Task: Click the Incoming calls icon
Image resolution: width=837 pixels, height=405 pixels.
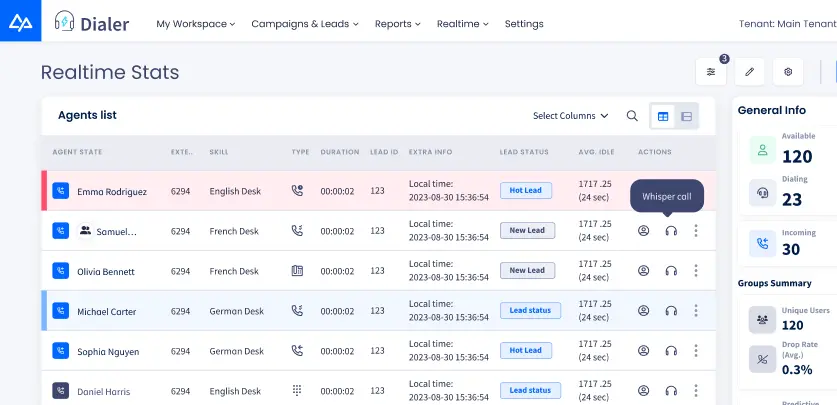Action: pyautogui.click(x=763, y=244)
